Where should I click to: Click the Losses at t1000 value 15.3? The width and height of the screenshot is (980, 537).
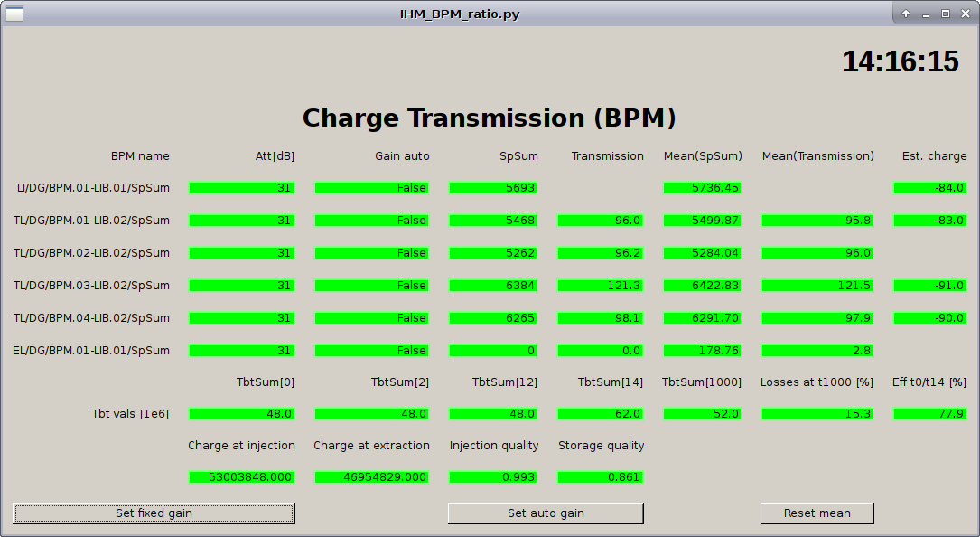click(x=817, y=414)
